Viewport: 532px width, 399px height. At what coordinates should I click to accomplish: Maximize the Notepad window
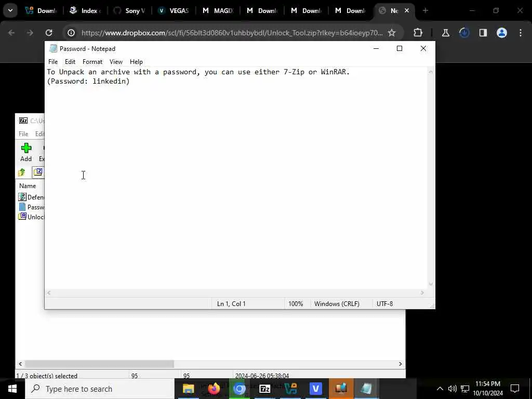point(400,48)
